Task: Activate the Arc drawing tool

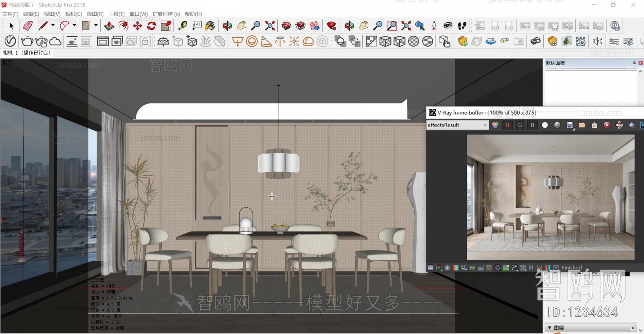Action: 64,26
